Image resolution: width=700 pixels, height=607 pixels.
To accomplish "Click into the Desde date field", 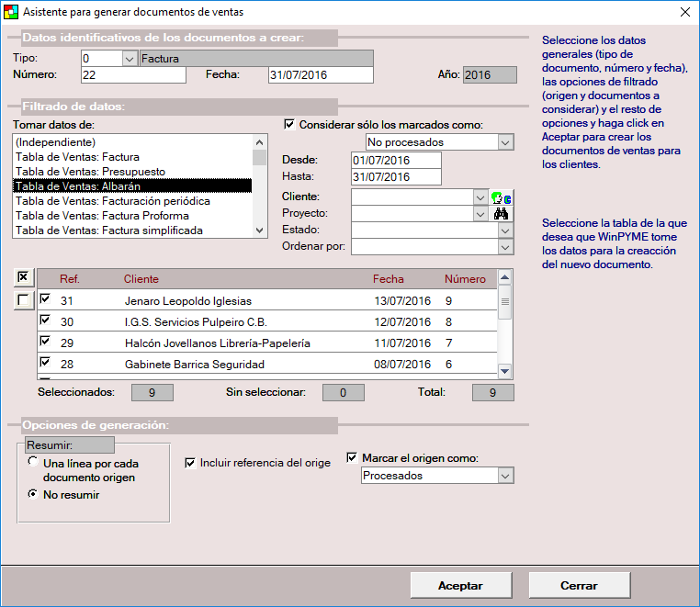I will click(x=395, y=161).
